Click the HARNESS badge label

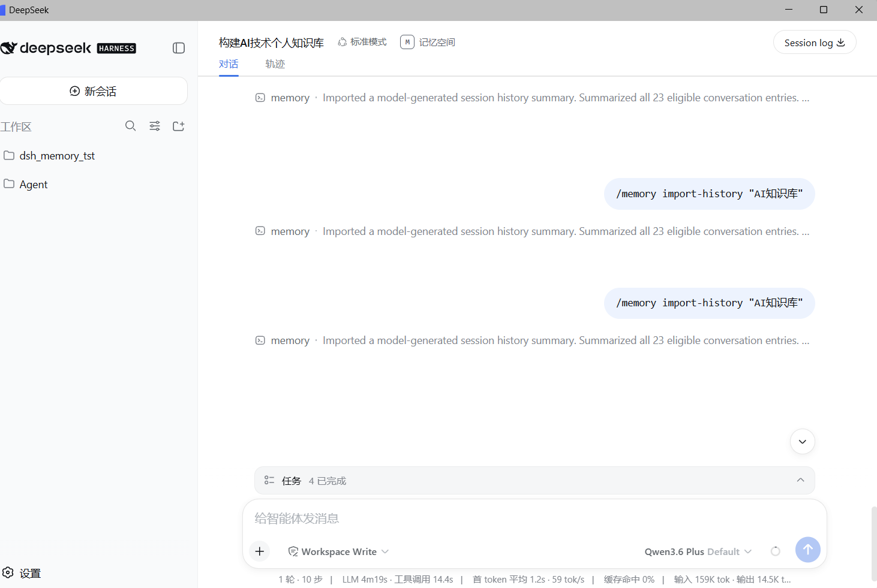(116, 49)
